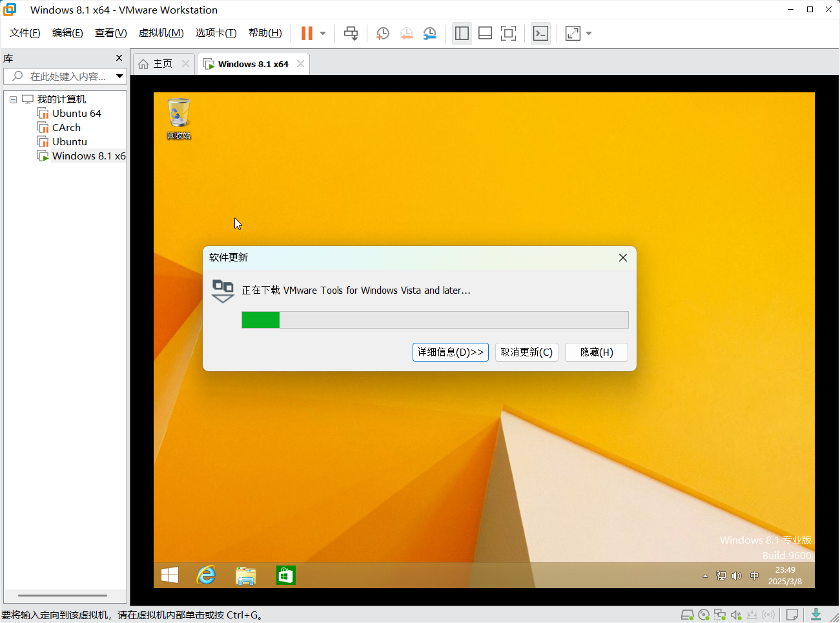840x623 pixels.
Task: Send Ctrl+Alt+Del to the virtual machine
Action: [x=351, y=34]
